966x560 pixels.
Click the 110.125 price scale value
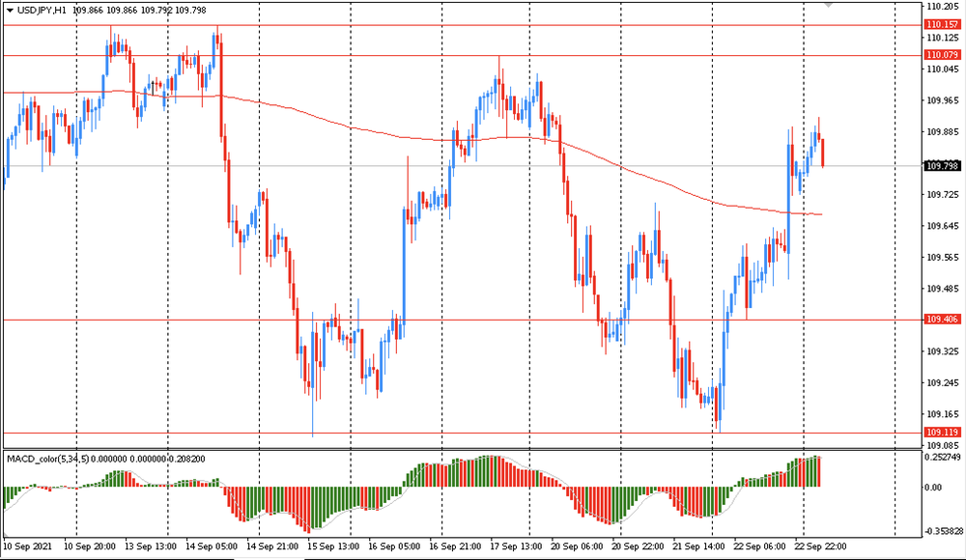tap(943, 39)
